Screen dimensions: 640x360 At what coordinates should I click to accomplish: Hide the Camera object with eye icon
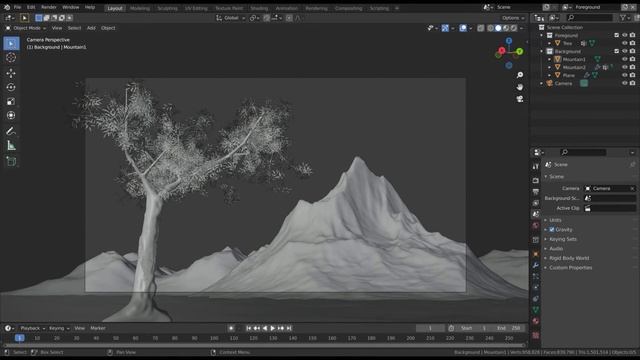(x=624, y=83)
